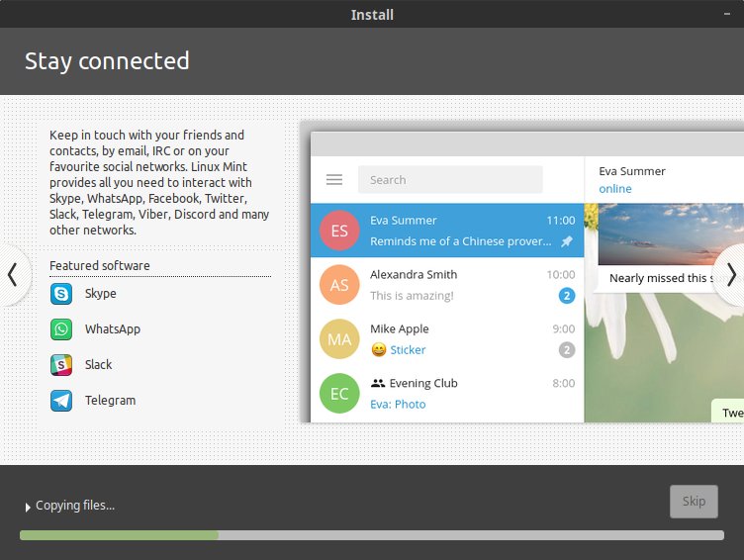Click the 10:00 timestamp

click(560, 274)
